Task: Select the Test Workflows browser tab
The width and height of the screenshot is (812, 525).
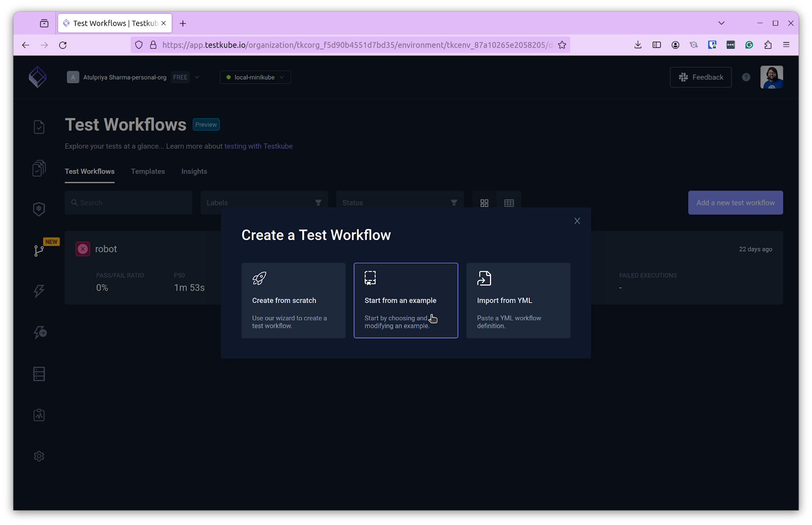Action: 115,23
